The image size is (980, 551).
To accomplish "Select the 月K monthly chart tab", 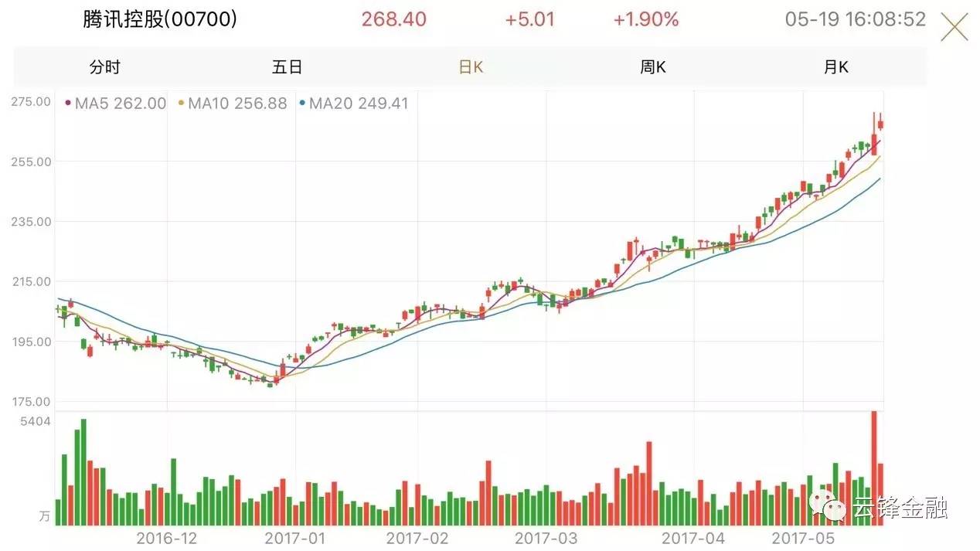I will tap(835, 67).
